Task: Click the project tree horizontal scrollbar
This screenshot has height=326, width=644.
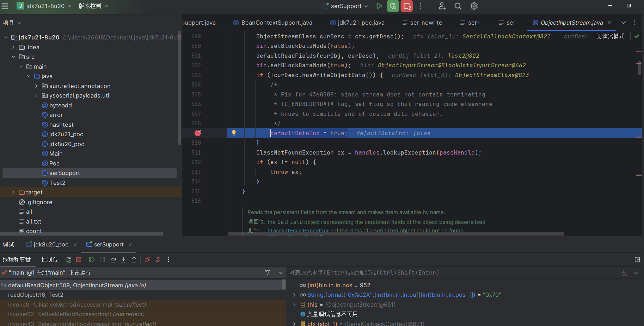Action: point(81,234)
